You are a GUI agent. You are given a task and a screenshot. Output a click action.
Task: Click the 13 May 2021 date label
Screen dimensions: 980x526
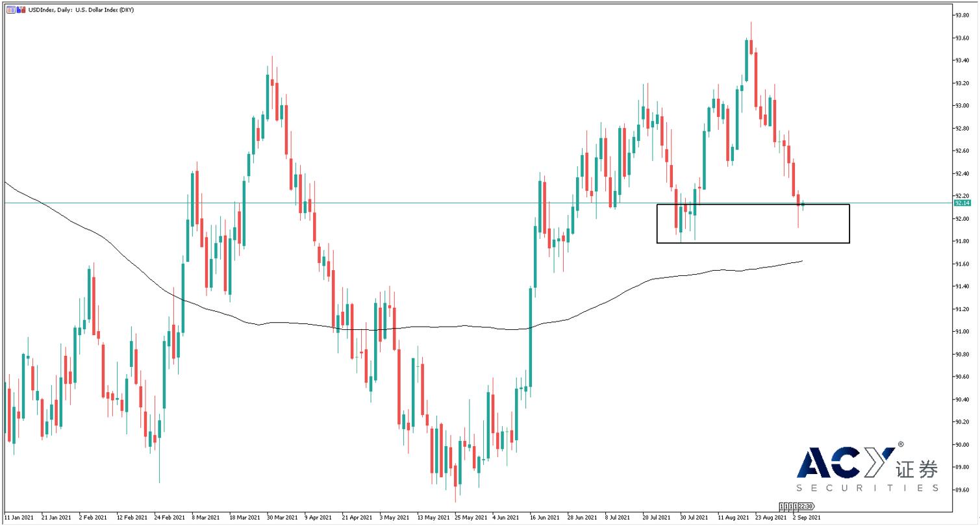pyautogui.click(x=433, y=518)
